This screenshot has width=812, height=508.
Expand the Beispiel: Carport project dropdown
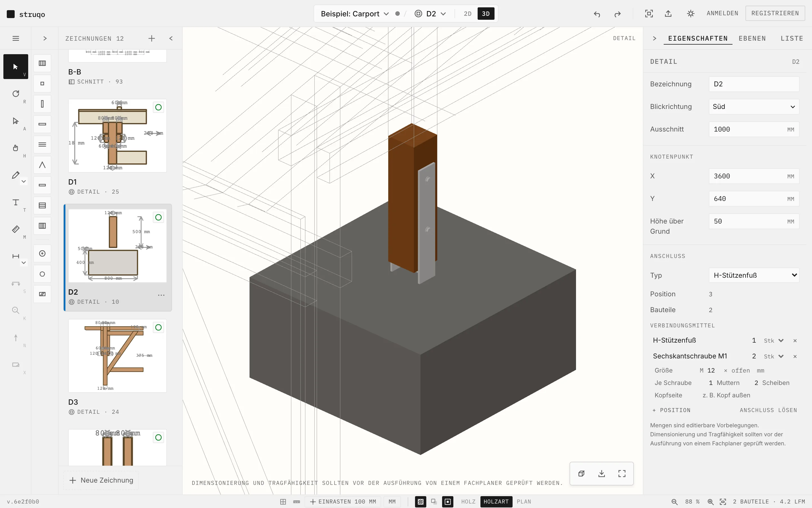tap(355, 14)
